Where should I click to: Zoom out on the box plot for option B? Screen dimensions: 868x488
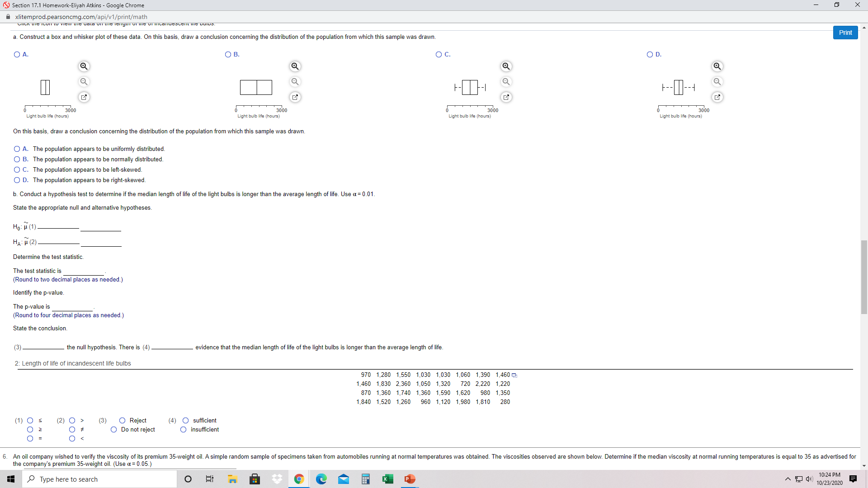point(295,81)
